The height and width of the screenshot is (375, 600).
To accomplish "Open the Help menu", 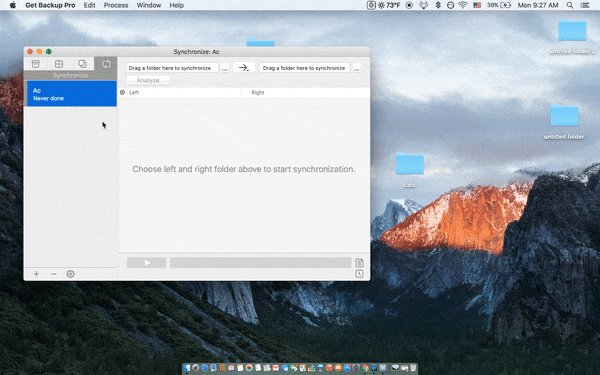I will coord(176,5).
